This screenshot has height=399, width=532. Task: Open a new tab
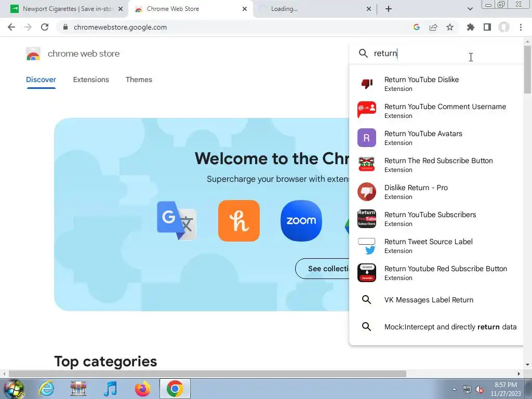[x=389, y=9]
